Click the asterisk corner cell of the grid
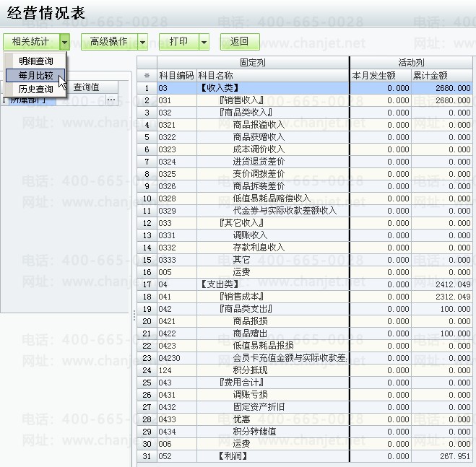The height and width of the screenshot is (467, 476). [147, 75]
